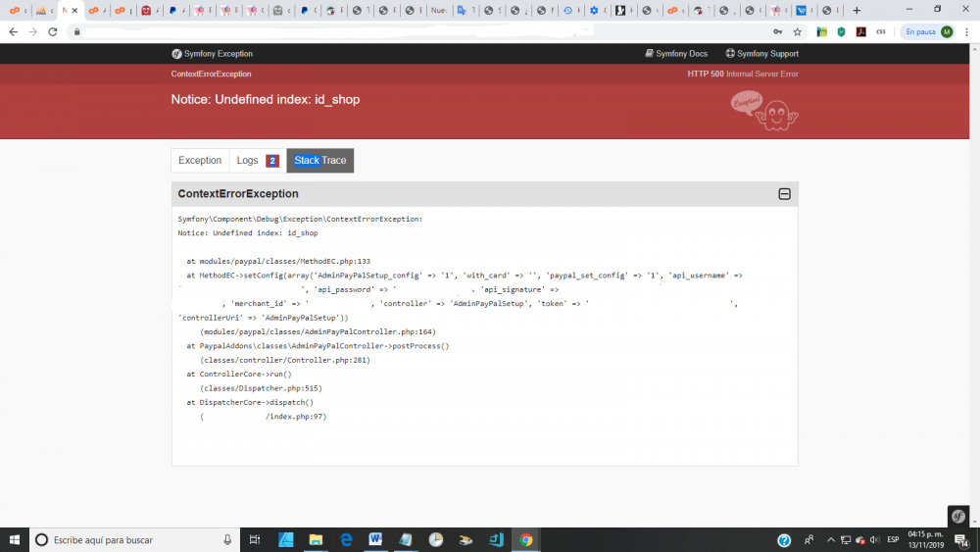
Task: Open the Symfony Exception logo link
Action: [212, 54]
